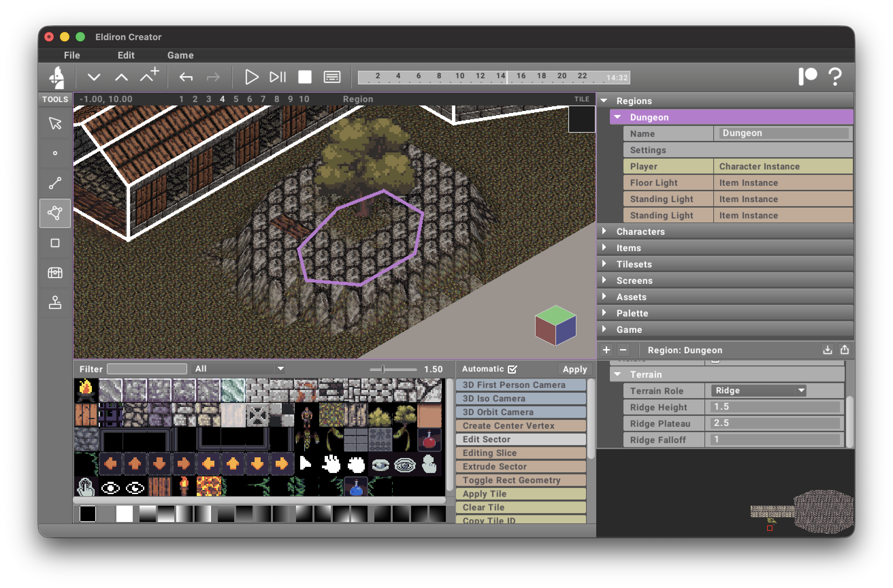
Task: Activate the vertex tool in the Tools sidebar
Action: coord(55,153)
